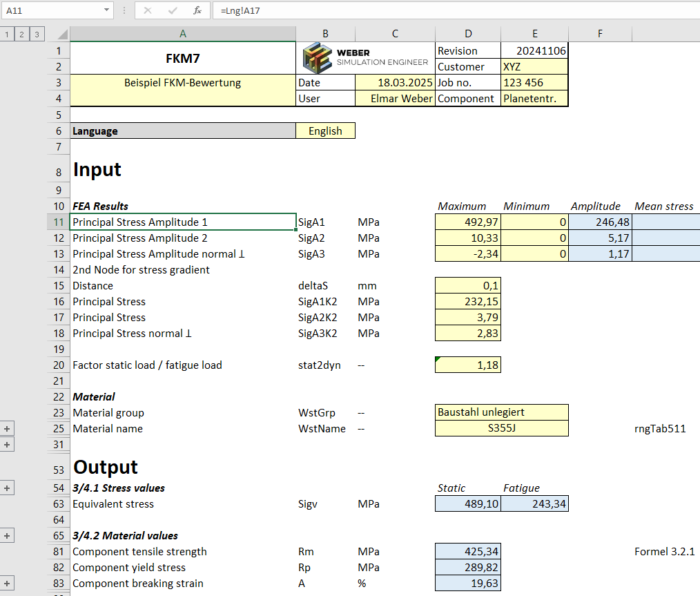The image size is (700, 596).
Task: Open the Insert Function fx dialog
Action: coord(197,11)
